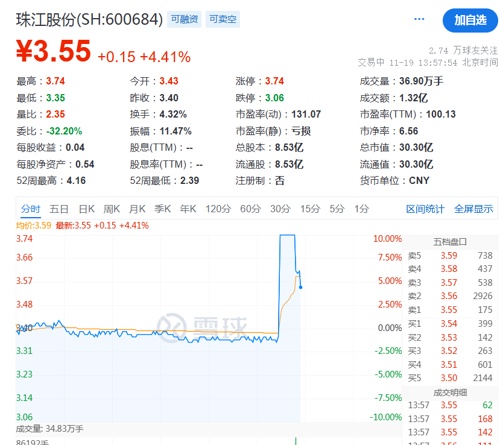500x445 pixels.
Task: Show the 1分 chart
Action: pos(362,209)
